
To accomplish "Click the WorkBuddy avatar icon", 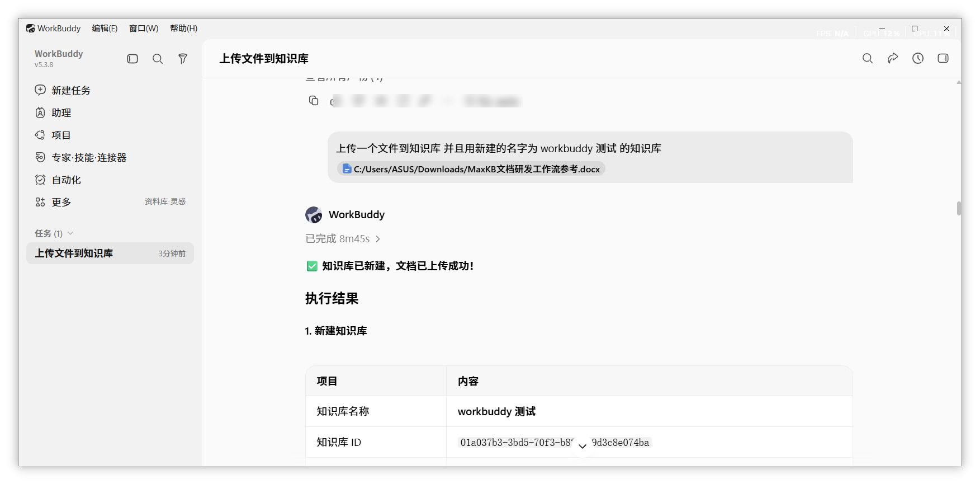I will coord(314,214).
